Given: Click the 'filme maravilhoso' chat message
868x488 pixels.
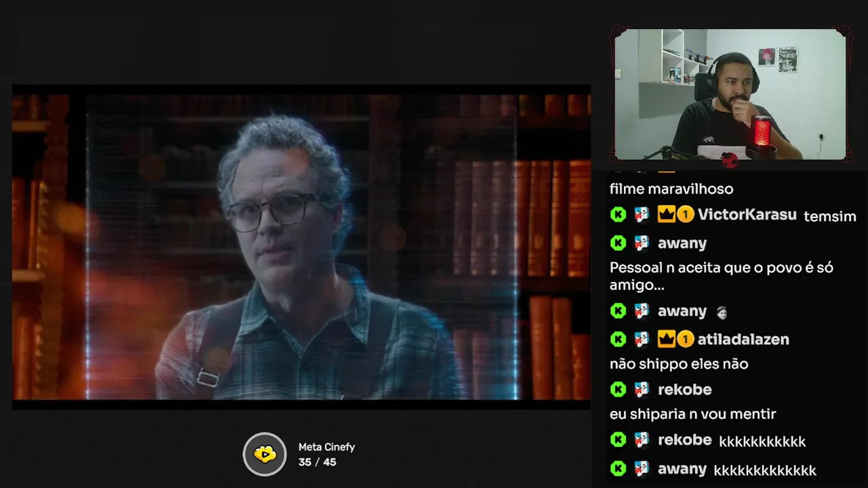Looking at the screenshot, I should (671, 189).
